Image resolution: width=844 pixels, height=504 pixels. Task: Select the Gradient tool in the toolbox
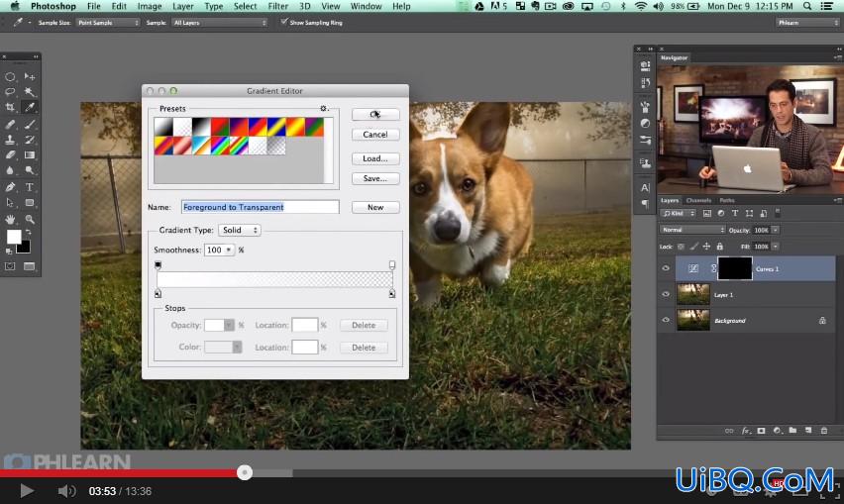pos(30,154)
